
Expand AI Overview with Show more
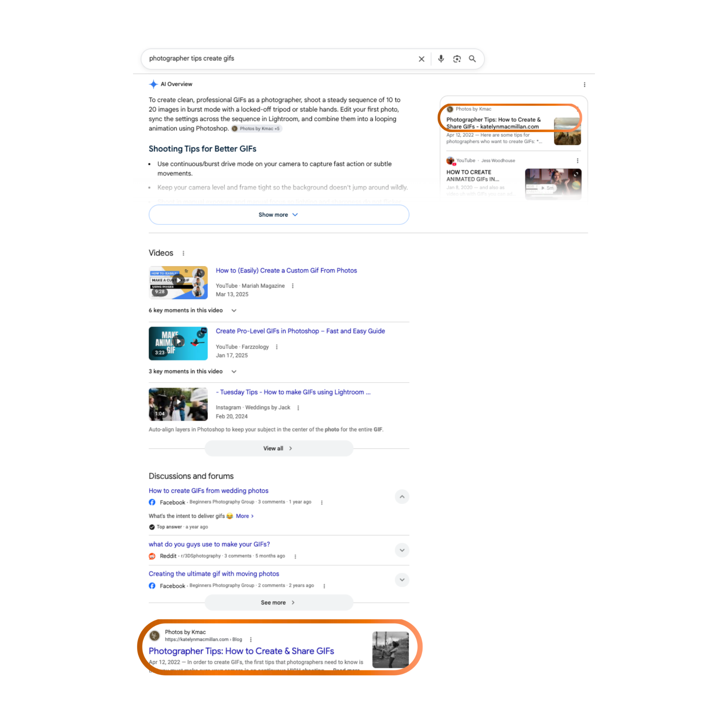point(279,215)
